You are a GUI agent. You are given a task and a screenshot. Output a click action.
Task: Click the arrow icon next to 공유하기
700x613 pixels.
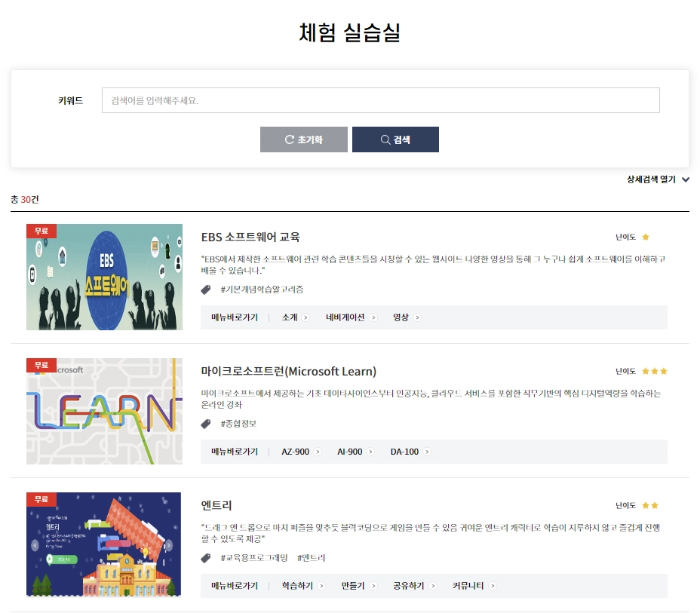point(432,586)
